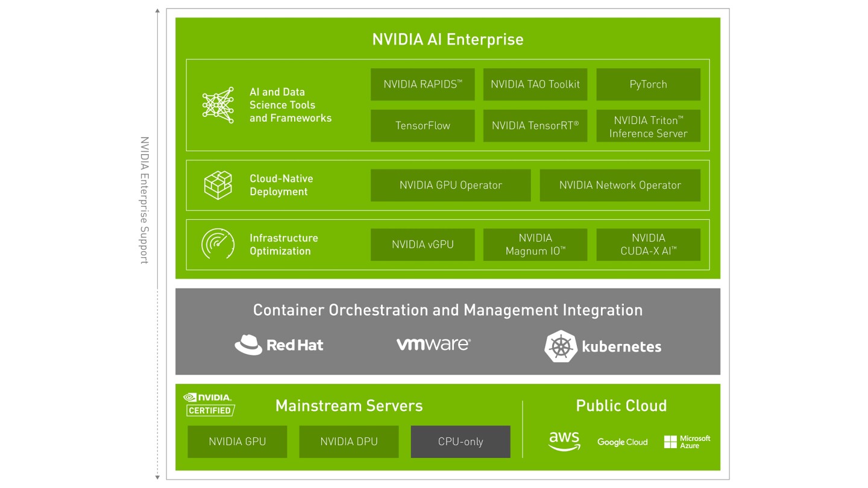This screenshot has width=868, height=488.
Task: Click the Cloud-Native Deployment boxes icon
Action: [x=218, y=184]
